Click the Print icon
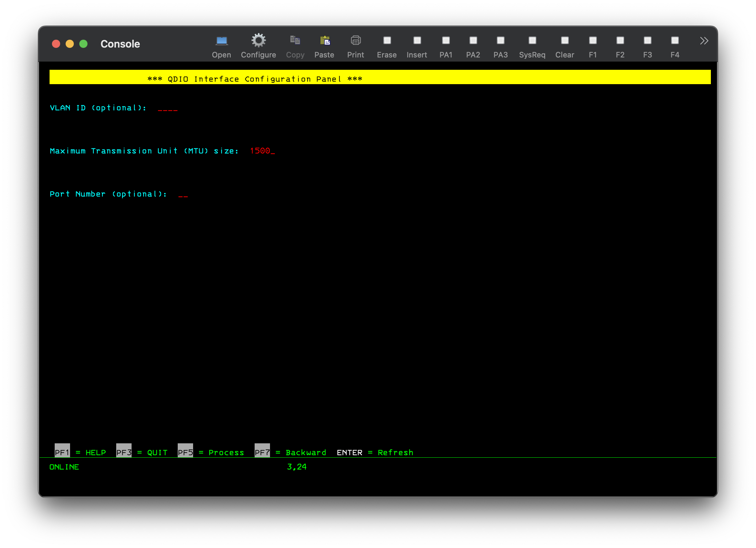The height and width of the screenshot is (548, 756). tap(355, 46)
